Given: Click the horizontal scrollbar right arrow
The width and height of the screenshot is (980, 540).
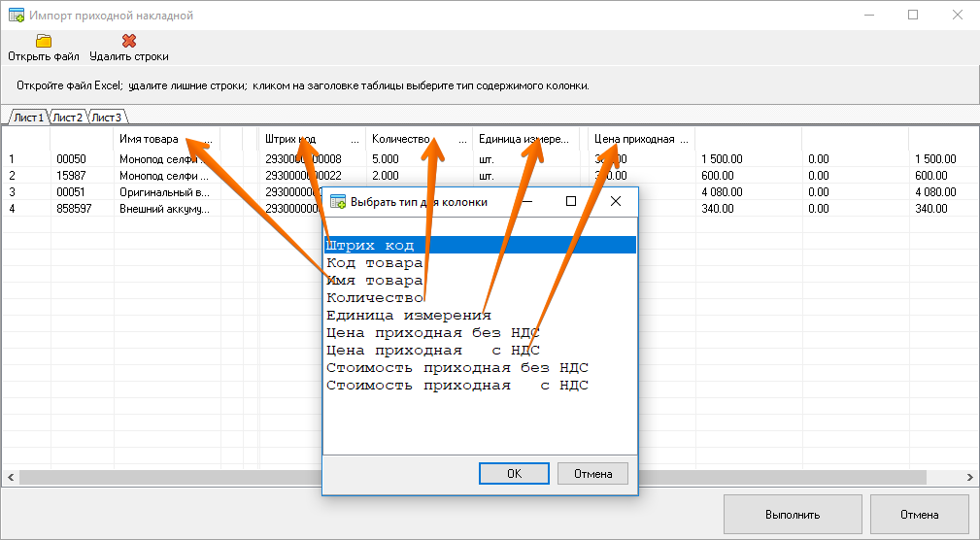Looking at the screenshot, I should pyautogui.click(x=969, y=478).
